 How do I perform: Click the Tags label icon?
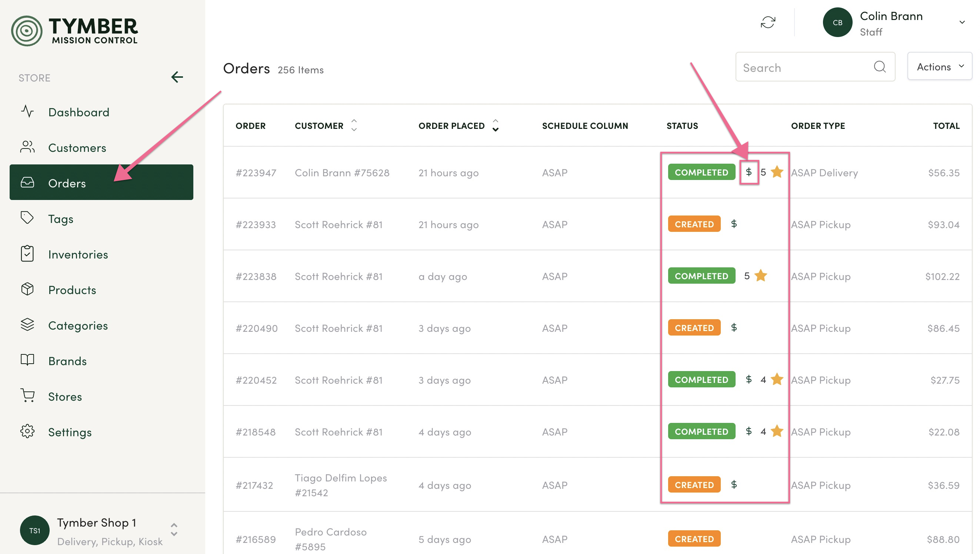click(27, 218)
